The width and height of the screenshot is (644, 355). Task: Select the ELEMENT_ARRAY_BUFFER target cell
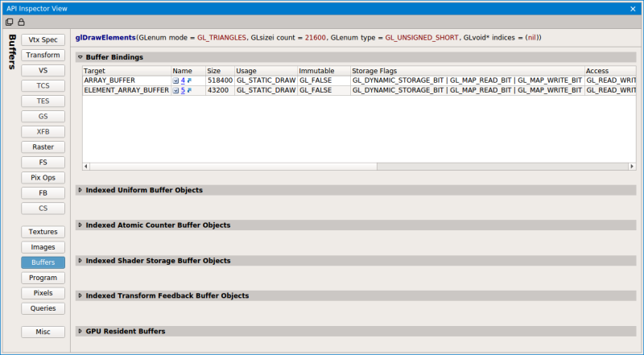click(126, 90)
